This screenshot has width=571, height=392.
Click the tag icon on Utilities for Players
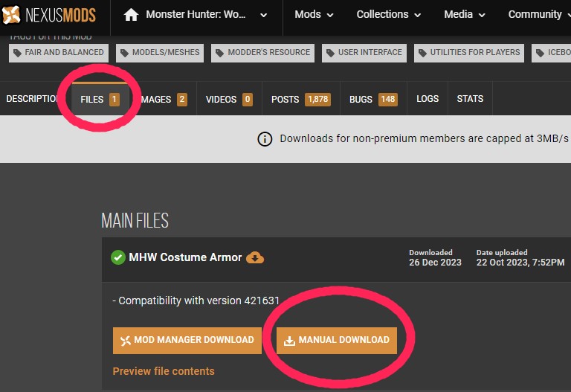point(422,54)
